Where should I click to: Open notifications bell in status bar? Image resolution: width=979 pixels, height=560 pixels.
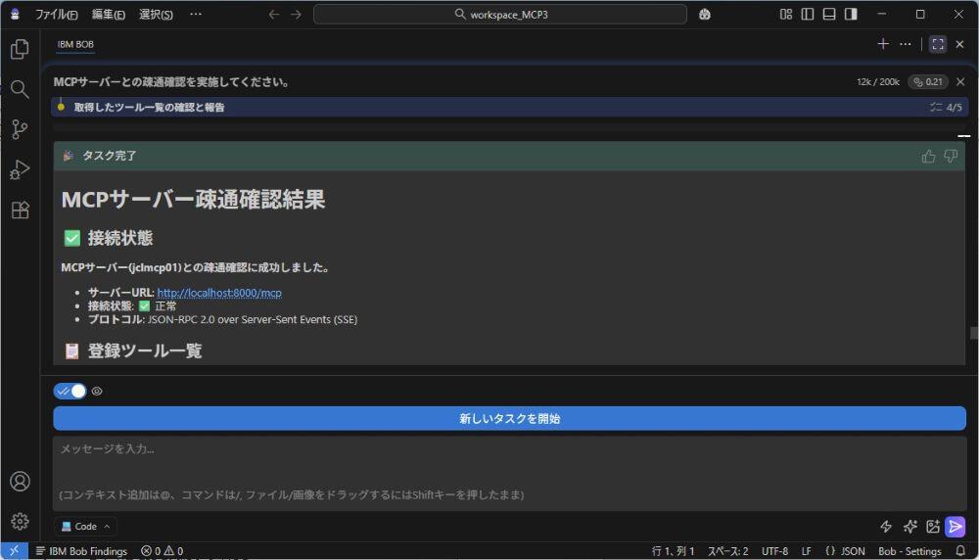(960, 550)
